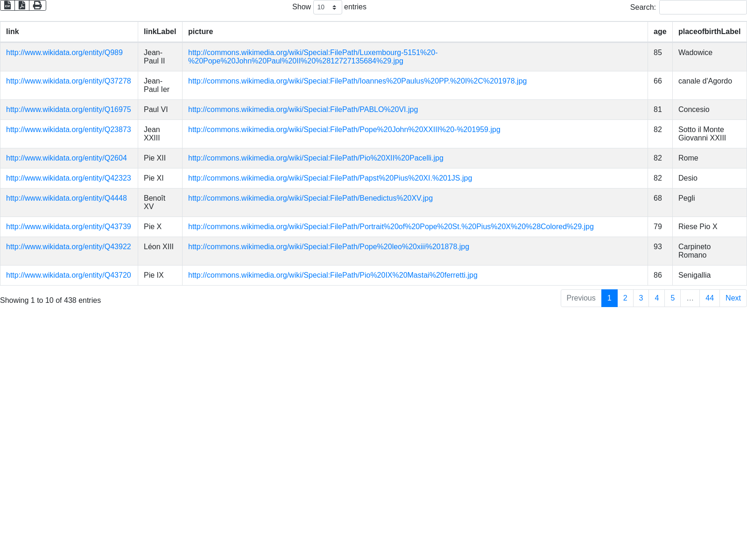Click the picture column header
Image resolution: width=747 pixels, height=560 pixels.
(x=200, y=32)
